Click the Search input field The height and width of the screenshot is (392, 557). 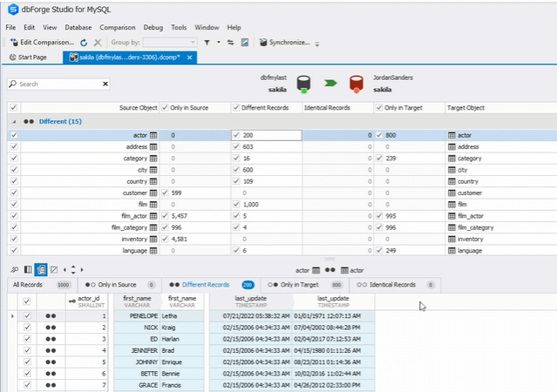pyautogui.click(x=58, y=84)
